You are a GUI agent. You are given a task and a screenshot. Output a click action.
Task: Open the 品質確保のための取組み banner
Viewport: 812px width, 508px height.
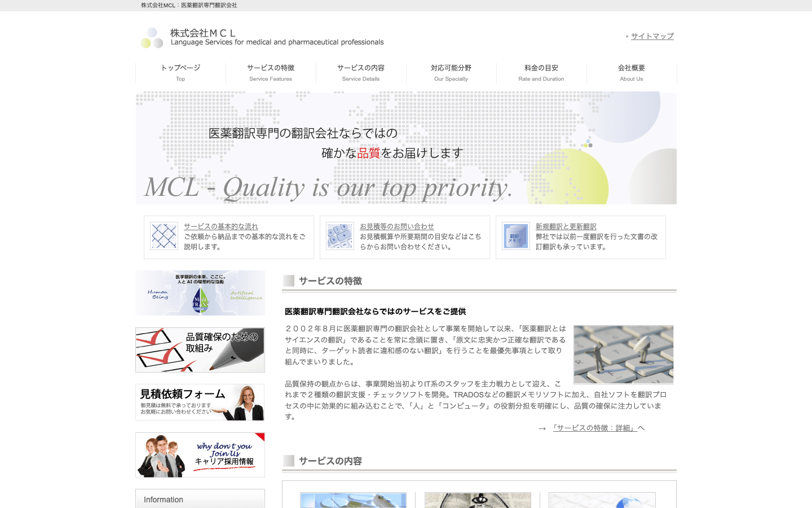tap(200, 350)
